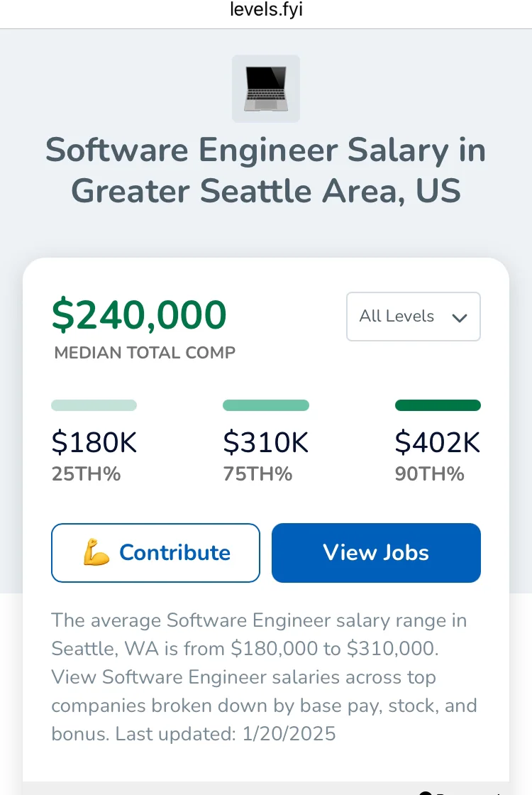This screenshot has height=795, width=532.
Task: Click the MEDIAN TOTAL COMP label
Action: [145, 353]
